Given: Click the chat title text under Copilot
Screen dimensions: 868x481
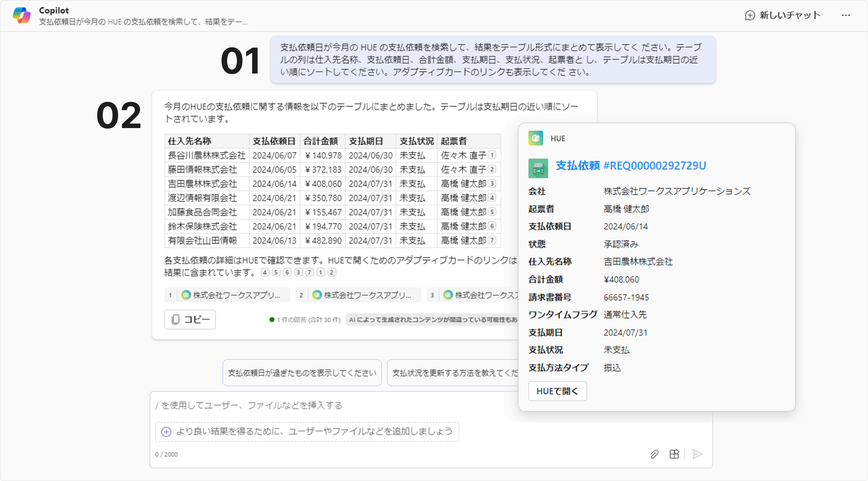Looking at the screenshot, I should click(143, 22).
